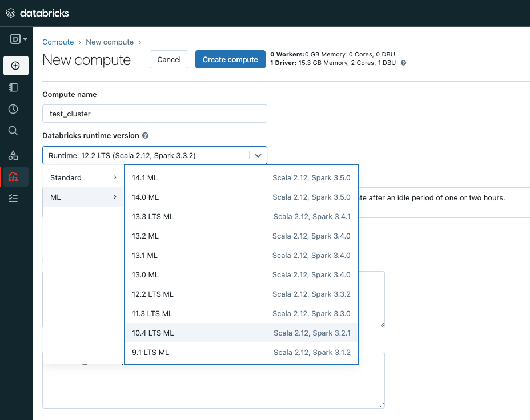The width and height of the screenshot is (530, 420).
Task: Select 14.0 ML runtime
Action: 241,197
